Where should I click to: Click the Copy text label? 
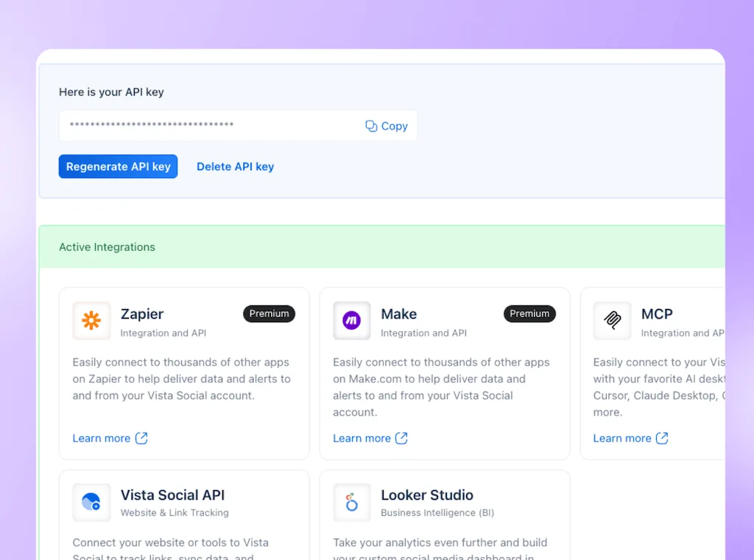(x=395, y=126)
